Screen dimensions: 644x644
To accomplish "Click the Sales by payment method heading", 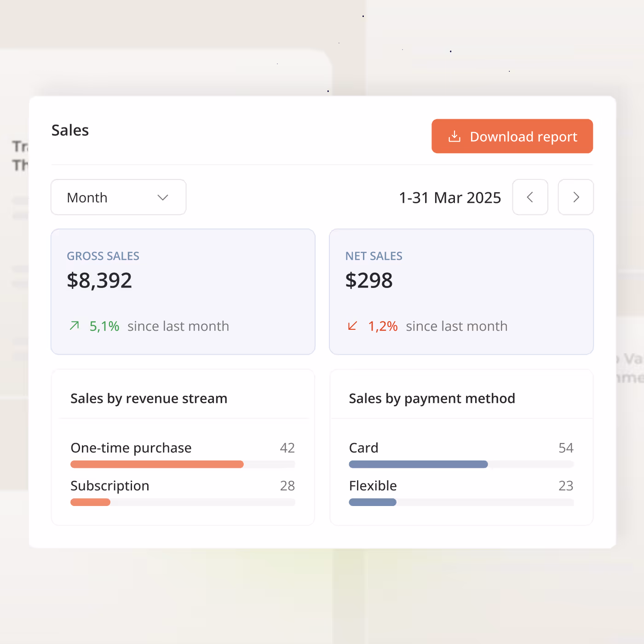I will [x=432, y=398].
